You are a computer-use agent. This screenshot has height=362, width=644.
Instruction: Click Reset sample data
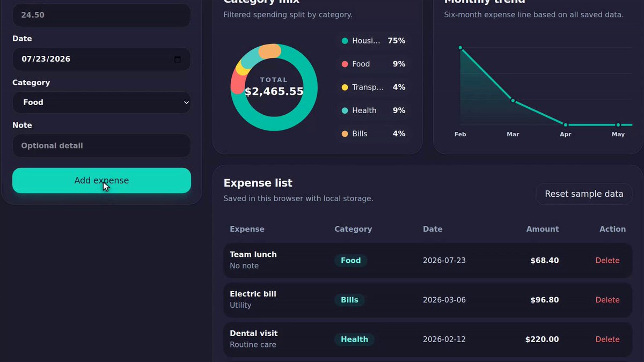[584, 194]
